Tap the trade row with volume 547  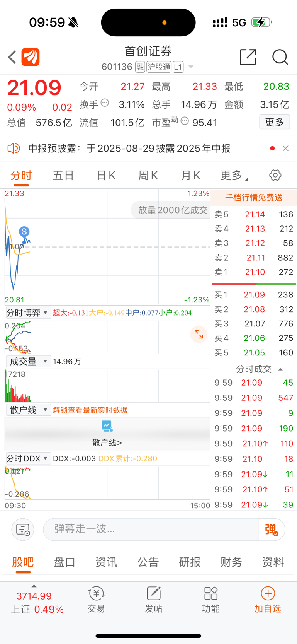coord(254,398)
